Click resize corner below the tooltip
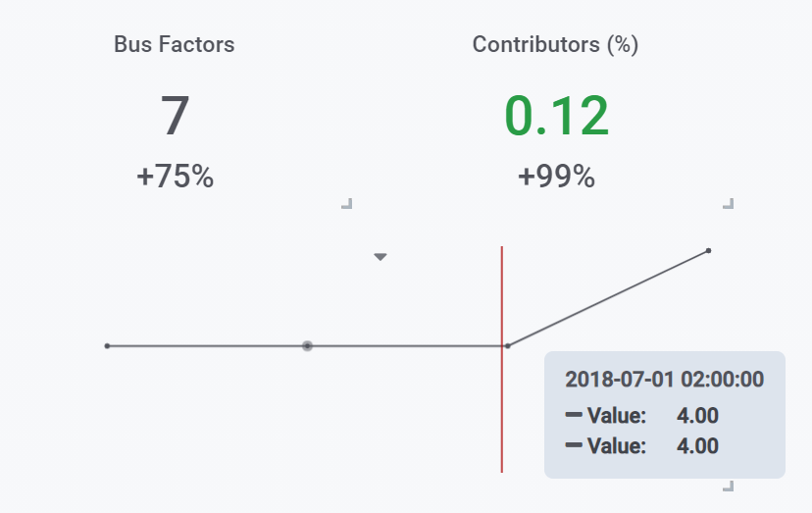 click(x=728, y=486)
